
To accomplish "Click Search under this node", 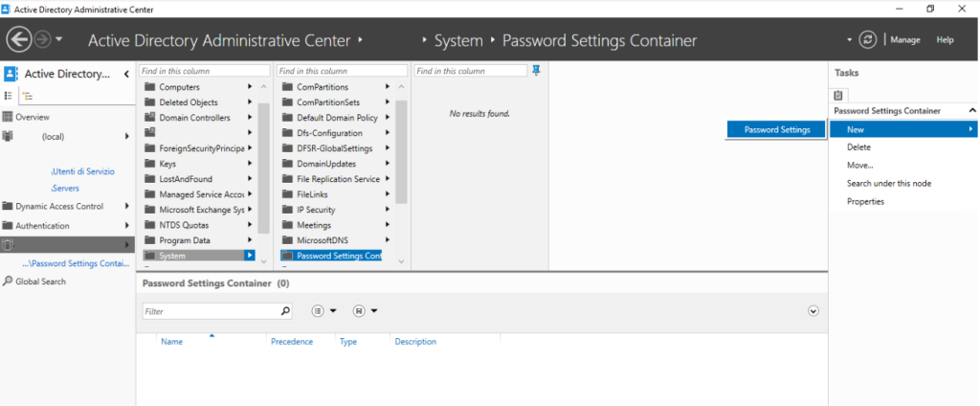I will (x=889, y=183).
